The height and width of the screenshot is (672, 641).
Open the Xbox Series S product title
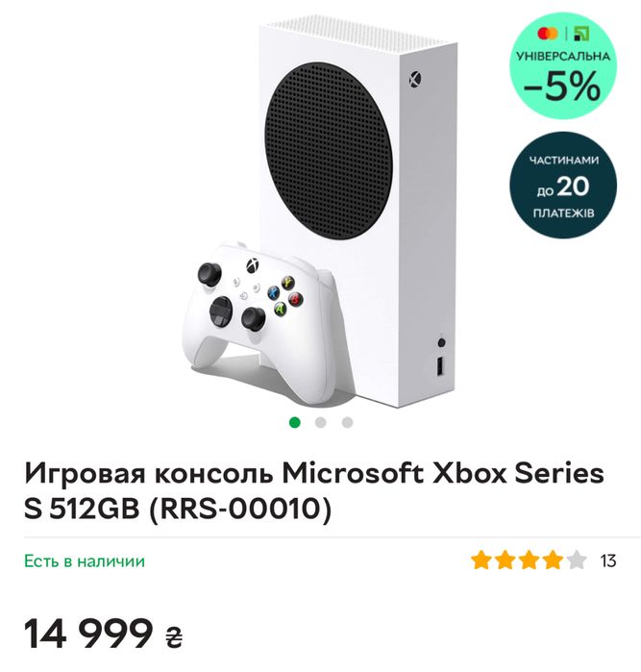314,491
